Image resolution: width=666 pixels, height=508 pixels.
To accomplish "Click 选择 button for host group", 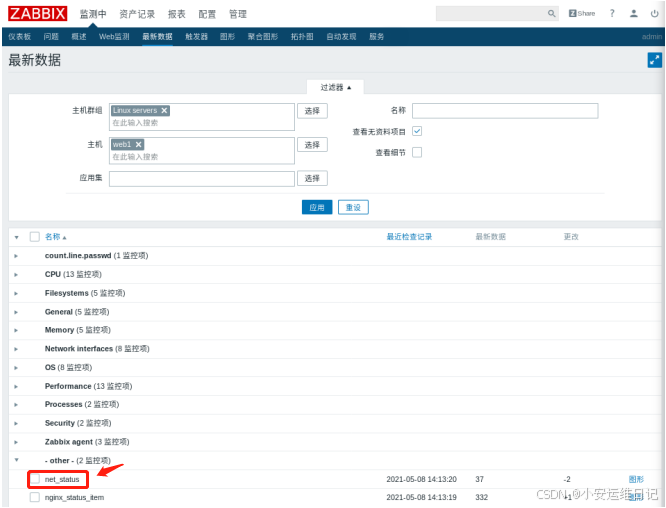I will point(312,111).
